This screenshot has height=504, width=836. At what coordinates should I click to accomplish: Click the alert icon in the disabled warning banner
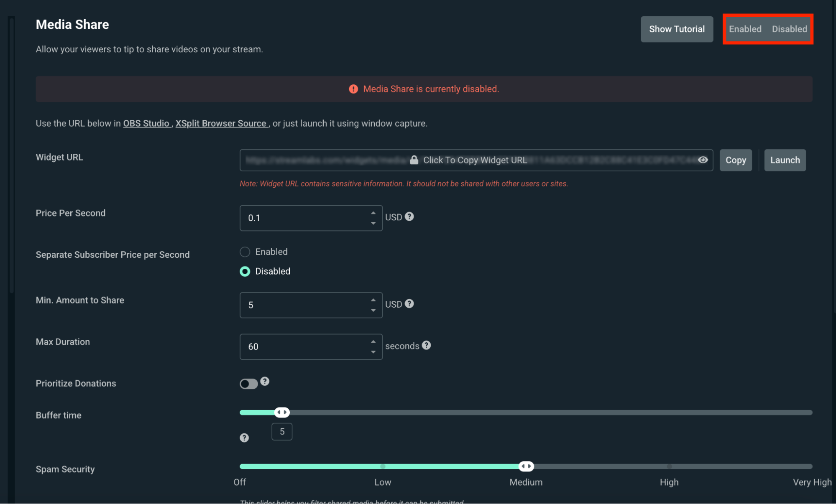pos(353,89)
